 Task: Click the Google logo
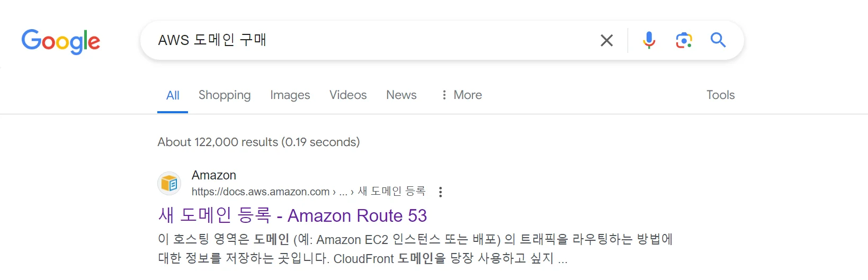coord(61,41)
